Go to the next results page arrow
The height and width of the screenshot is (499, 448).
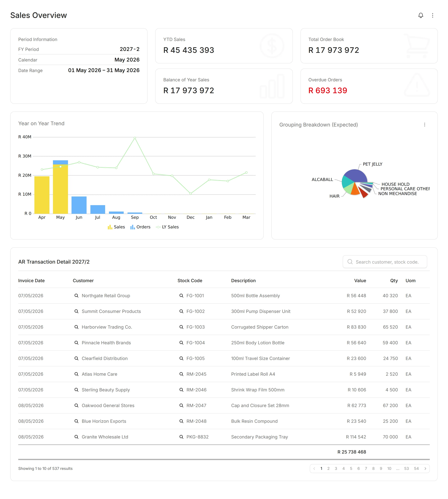coord(425,468)
